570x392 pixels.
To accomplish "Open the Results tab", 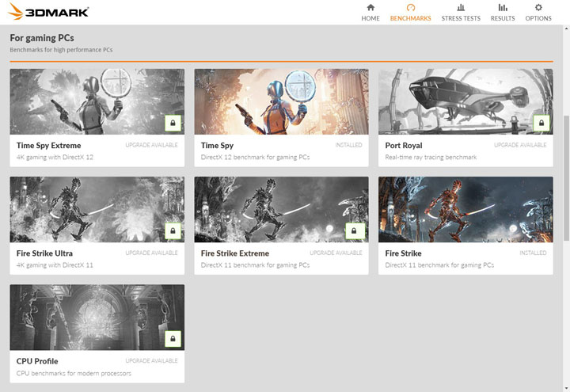I will [x=503, y=13].
